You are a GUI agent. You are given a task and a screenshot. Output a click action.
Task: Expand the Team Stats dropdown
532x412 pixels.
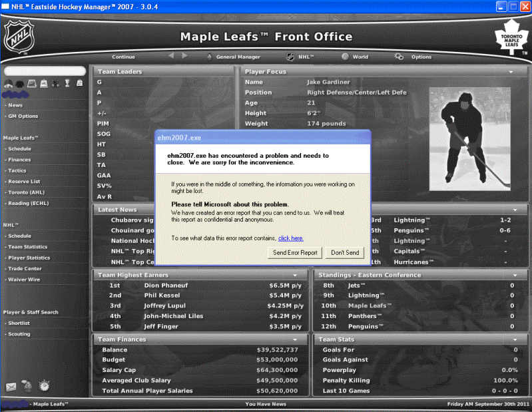click(x=515, y=339)
